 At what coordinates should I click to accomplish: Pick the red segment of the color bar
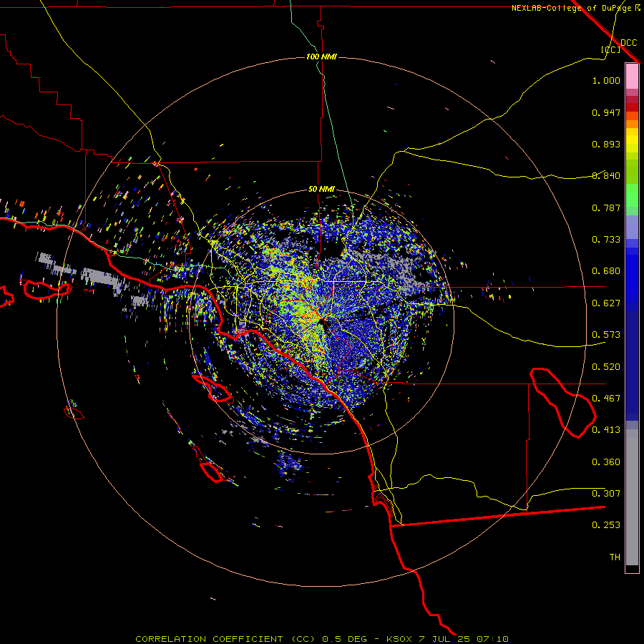[x=632, y=107]
